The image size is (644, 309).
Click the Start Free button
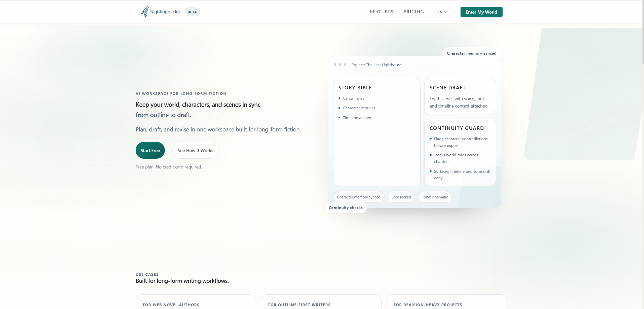click(x=150, y=150)
